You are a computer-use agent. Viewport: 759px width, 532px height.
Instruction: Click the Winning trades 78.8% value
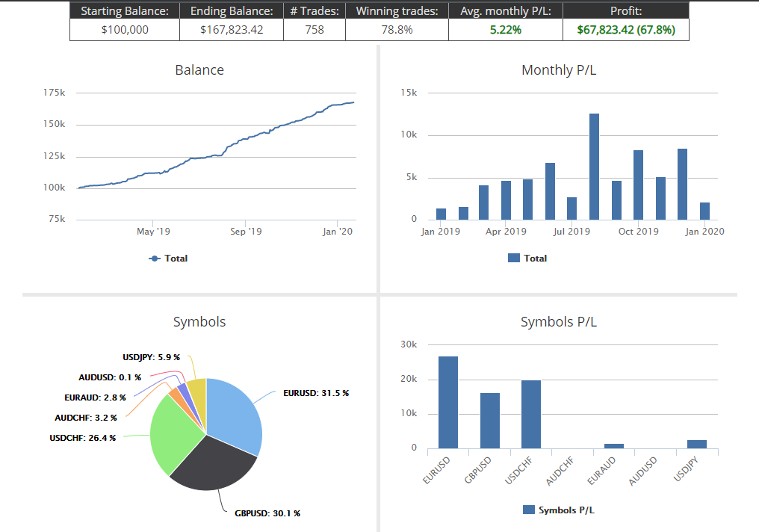pos(397,31)
